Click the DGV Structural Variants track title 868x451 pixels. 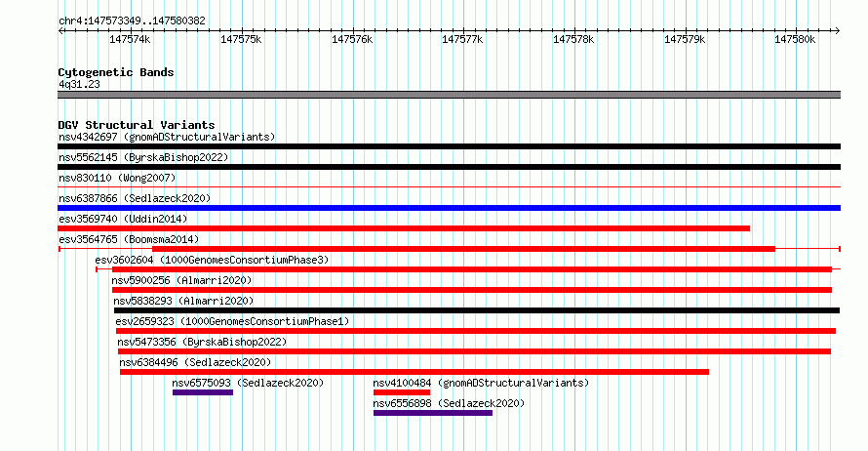(x=137, y=125)
